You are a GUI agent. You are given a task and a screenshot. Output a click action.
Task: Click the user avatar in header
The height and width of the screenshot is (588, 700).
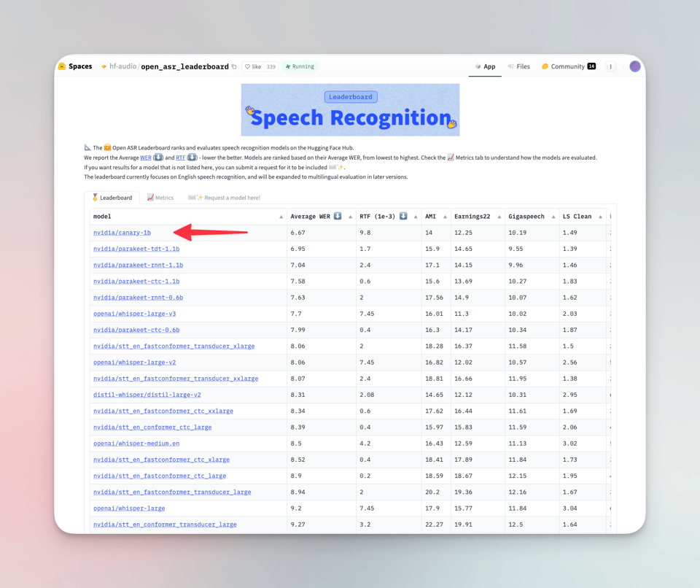[x=635, y=66]
